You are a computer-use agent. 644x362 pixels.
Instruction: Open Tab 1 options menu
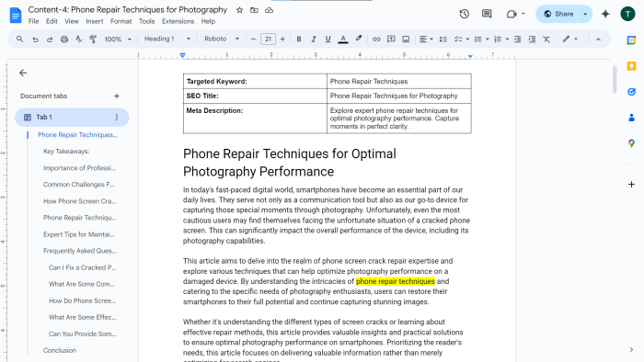117,118
